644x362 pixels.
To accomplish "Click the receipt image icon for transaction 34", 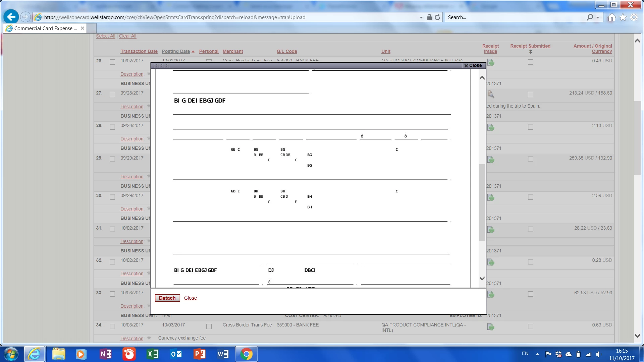I will tap(491, 327).
